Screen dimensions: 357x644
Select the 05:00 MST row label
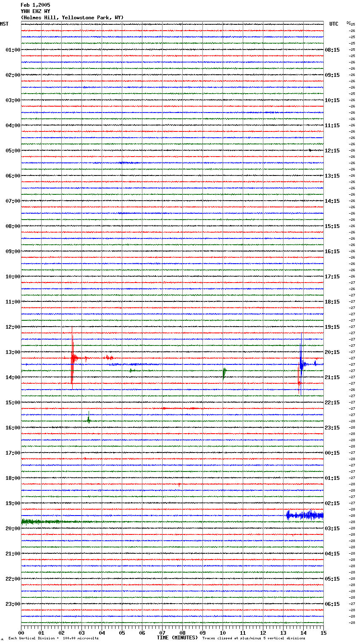(x=13, y=151)
